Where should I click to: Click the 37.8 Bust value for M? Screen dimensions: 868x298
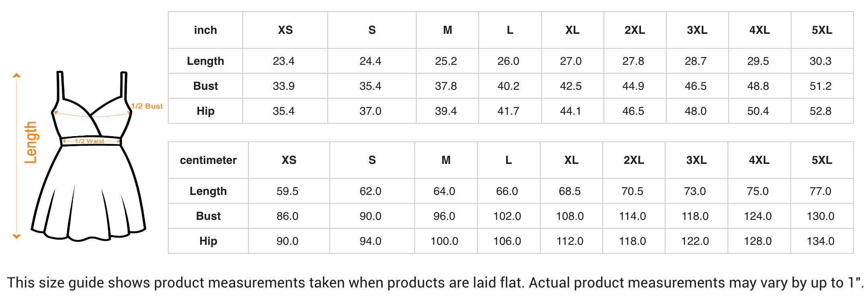point(446,86)
